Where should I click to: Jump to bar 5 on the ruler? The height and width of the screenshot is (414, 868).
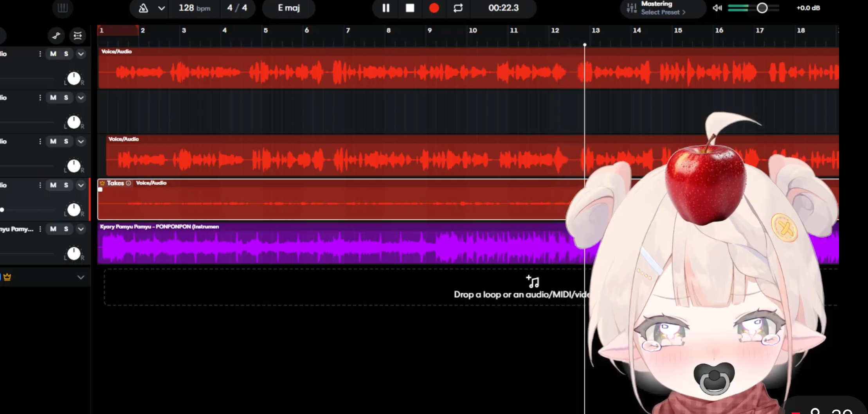[266, 30]
